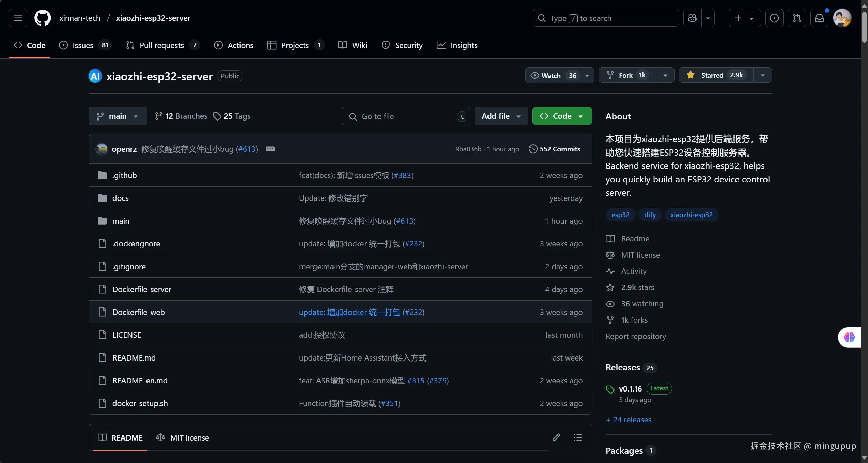The height and width of the screenshot is (463, 868).
Task: Toggle Watch for this repository
Action: click(x=552, y=75)
